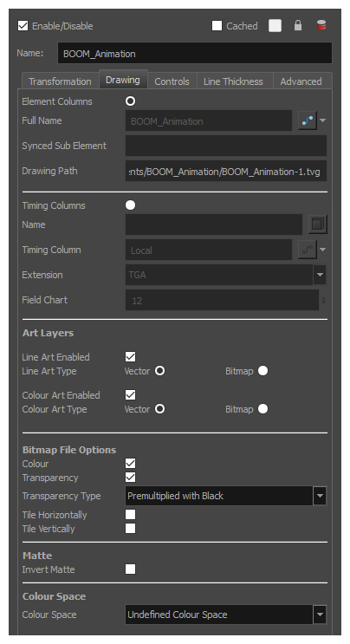Uncheck Line Art Enabled

coord(131,356)
